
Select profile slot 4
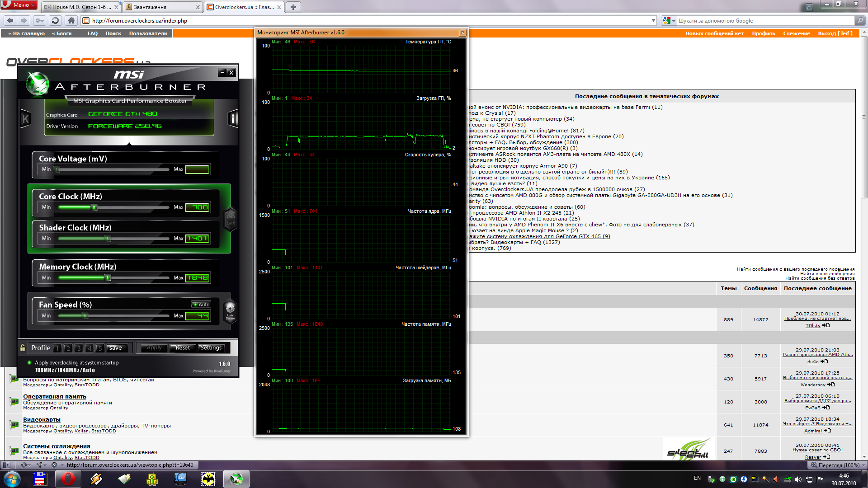tap(90, 348)
